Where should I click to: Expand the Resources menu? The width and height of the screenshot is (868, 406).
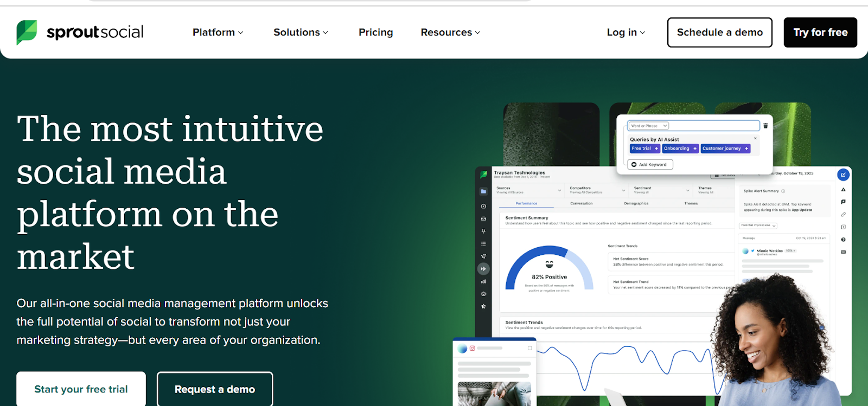(450, 32)
